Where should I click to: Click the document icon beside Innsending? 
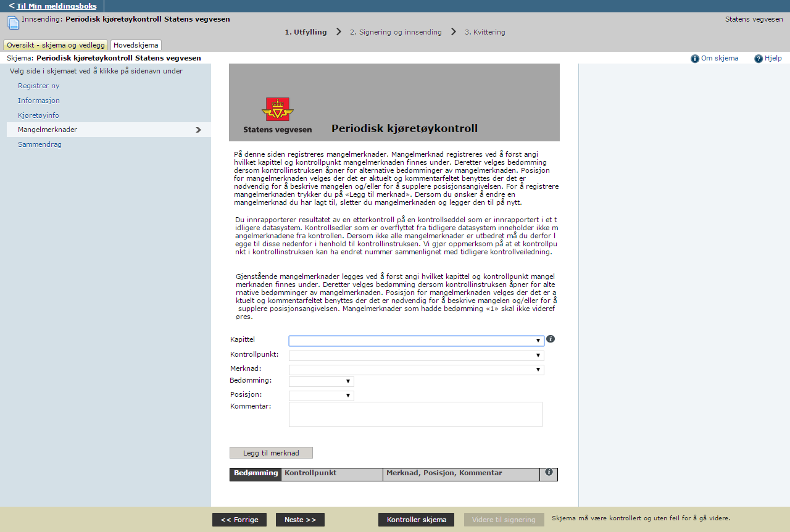(x=13, y=23)
